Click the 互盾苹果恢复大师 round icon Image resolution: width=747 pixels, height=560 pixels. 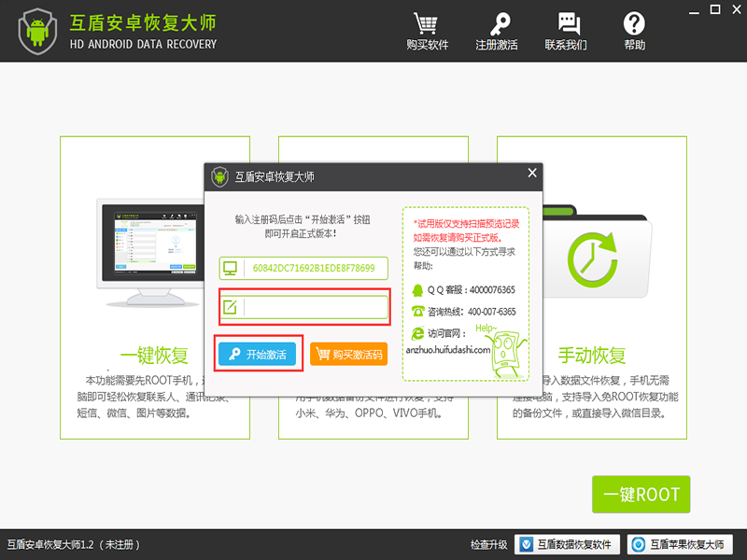(x=639, y=544)
